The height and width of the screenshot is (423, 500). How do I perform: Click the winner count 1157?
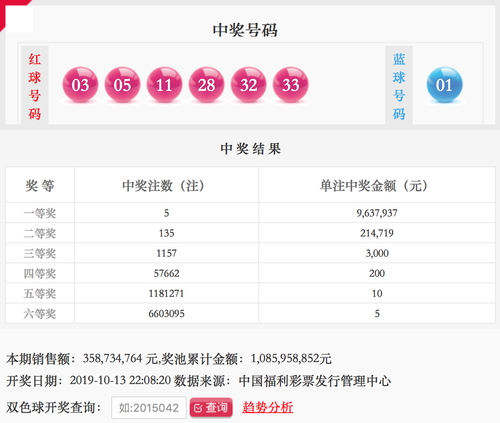tap(166, 253)
